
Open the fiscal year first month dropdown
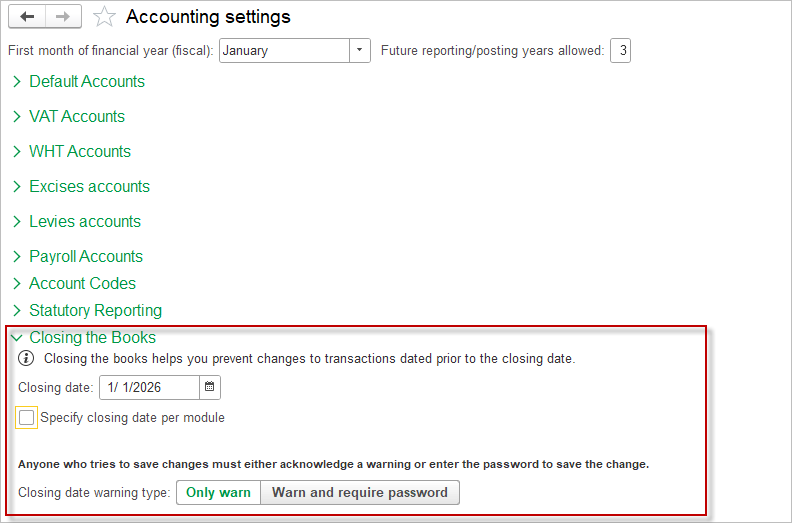360,50
